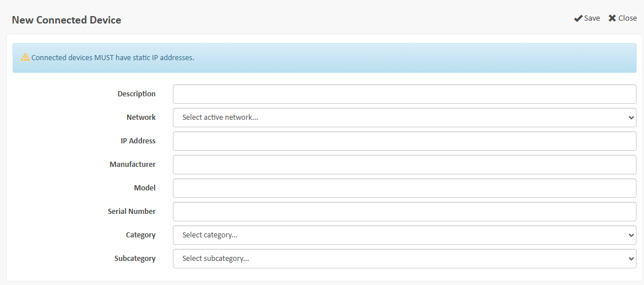Expand the Network dropdown arrow
Screen dimensions: 644x285
631,118
